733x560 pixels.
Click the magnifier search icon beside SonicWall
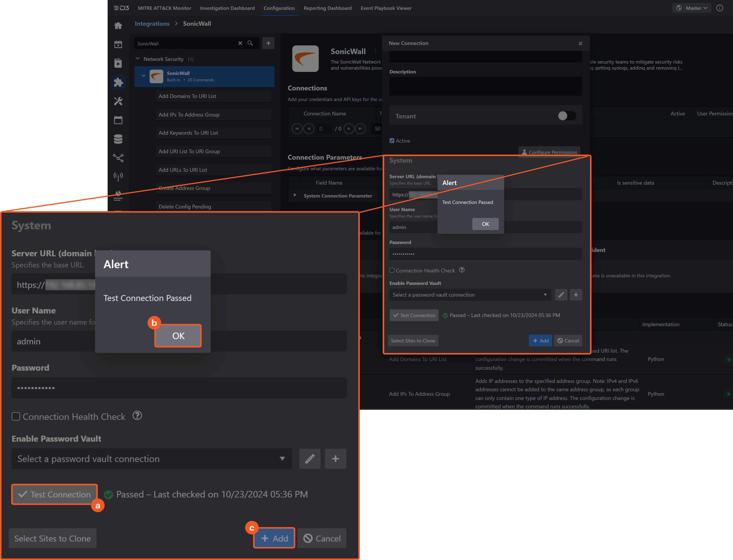250,43
